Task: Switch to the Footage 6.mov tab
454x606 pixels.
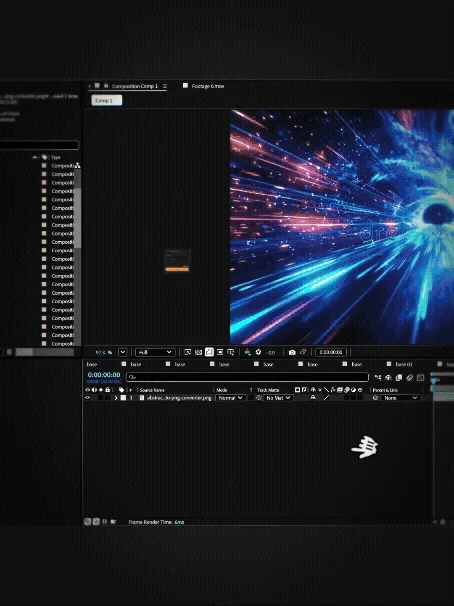Action: point(204,86)
